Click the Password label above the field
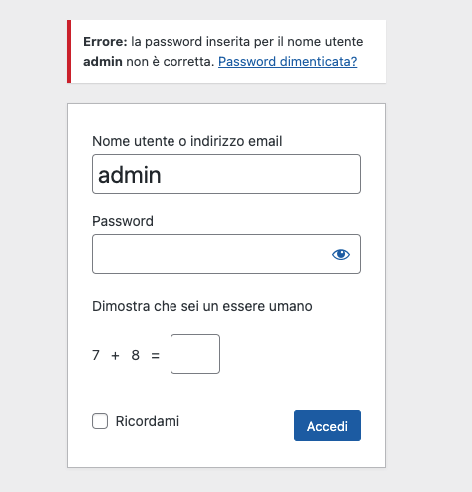Image resolution: width=472 pixels, height=492 pixels. (x=123, y=221)
